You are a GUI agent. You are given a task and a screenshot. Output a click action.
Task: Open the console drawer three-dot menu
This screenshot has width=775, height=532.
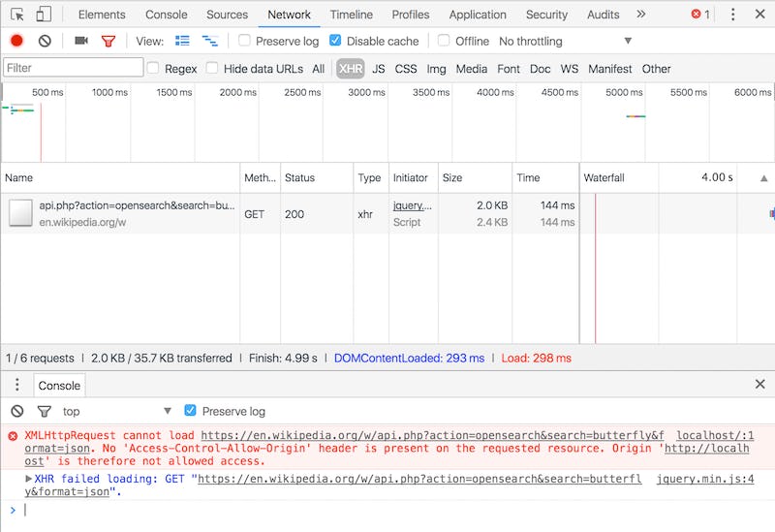[17, 384]
